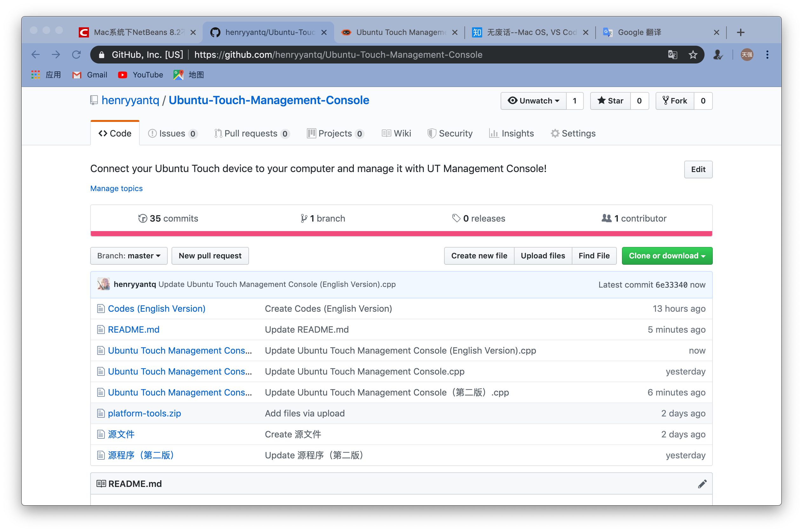Open latest commit 6e33340
The width and height of the screenshot is (803, 532).
[671, 285]
